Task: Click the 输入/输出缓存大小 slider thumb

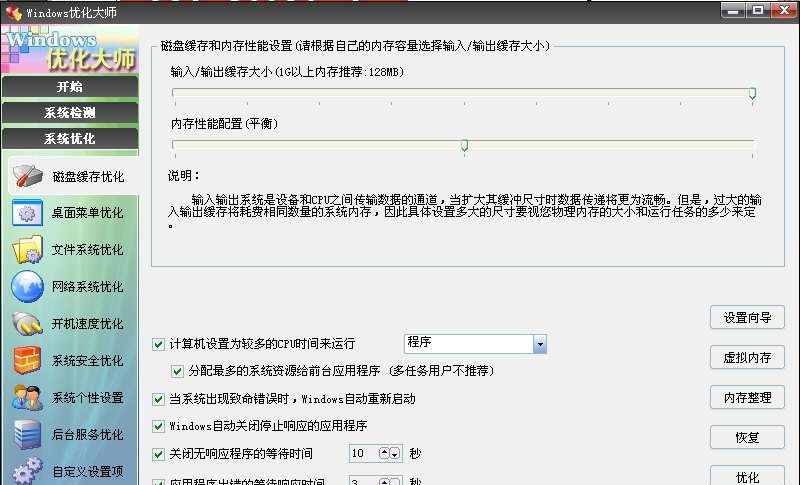Action: tap(753, 93)
